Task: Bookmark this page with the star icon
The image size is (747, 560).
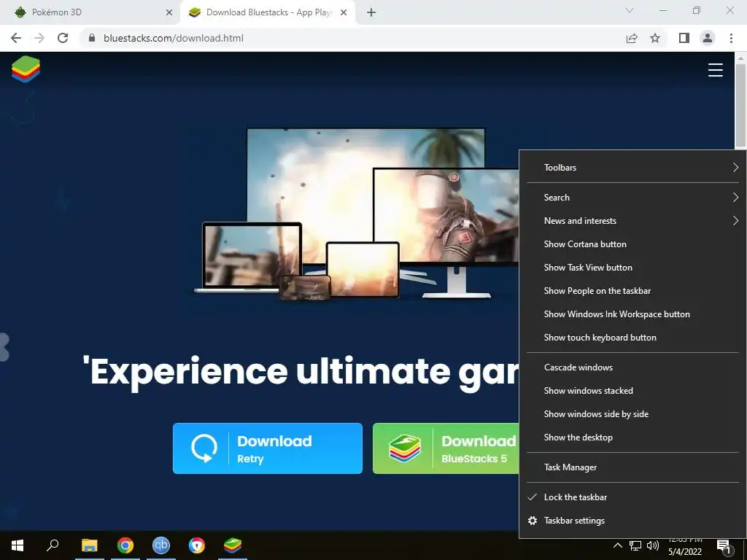Action: pyautogui.click(x=655, y=38)
